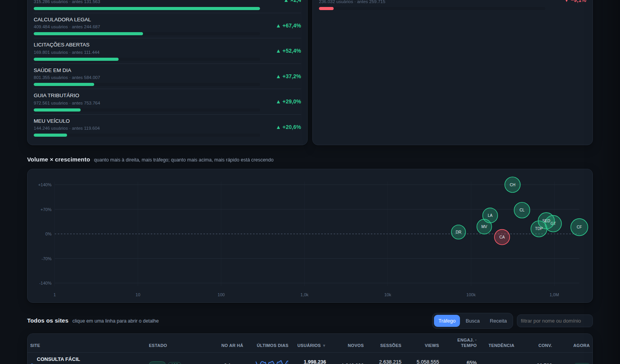The width and height of the screenshot is (620, 364).
Task: Switch to the Tráfego tab
Action: tap(447, 321)
